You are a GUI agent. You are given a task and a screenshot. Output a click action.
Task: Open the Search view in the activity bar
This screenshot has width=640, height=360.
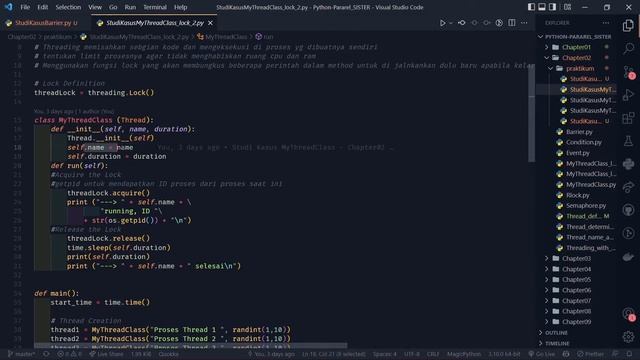pos(628,49)
